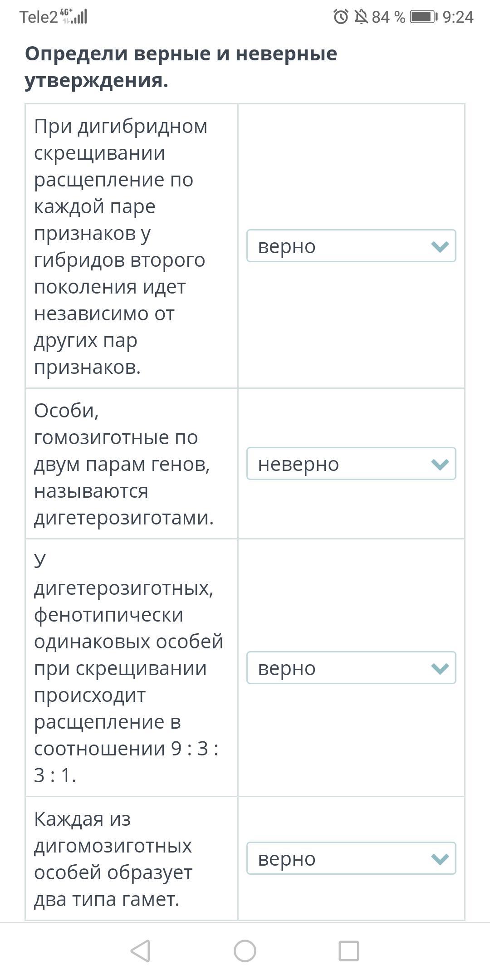The image size is (490, 980).
Task: Click chevron arrow in the last dropdown
Action: pyautogui.click(x=440, y=859)
